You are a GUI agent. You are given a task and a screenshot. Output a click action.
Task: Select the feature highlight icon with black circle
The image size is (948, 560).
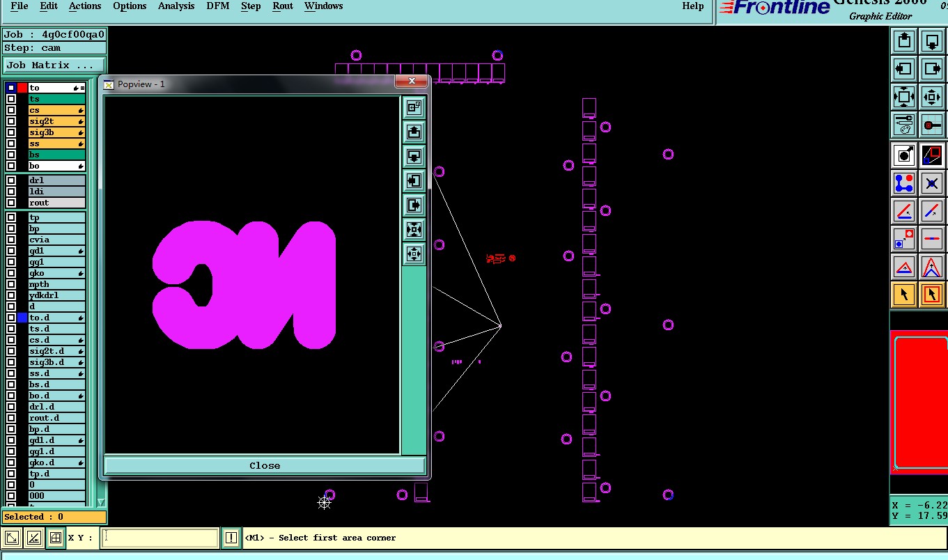click(904, 155)
